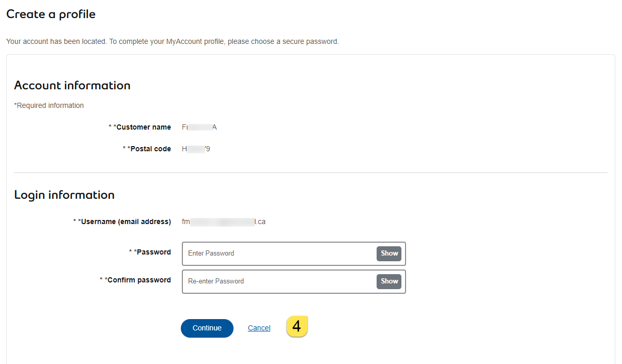This screenshot has width=622, height=364.
Task: Click the Username (email address) label
Action: tap(126, 222)
